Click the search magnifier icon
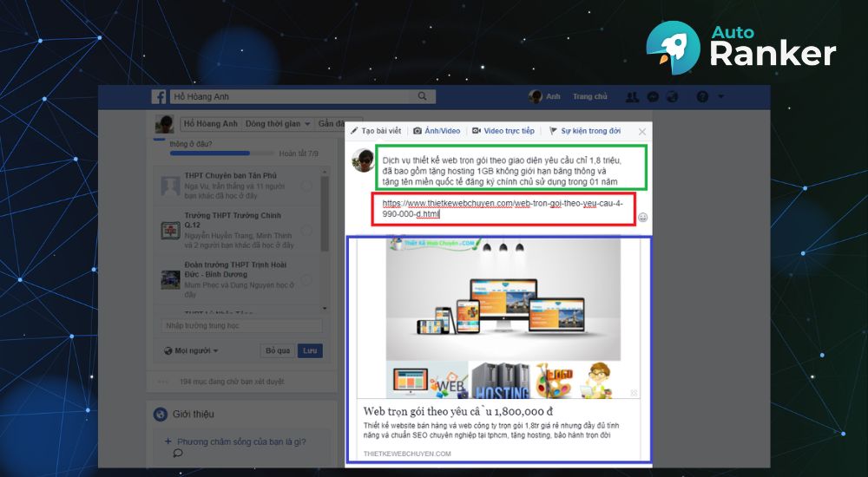 [x=423, y=96]
